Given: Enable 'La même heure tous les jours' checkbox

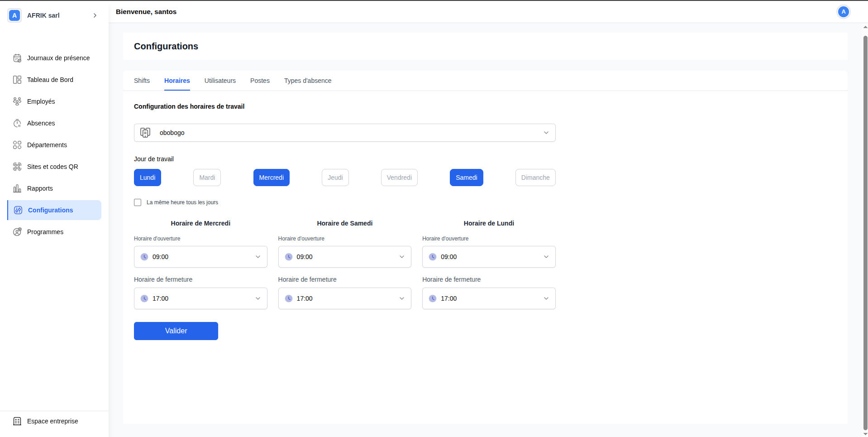Looking at the screenshot, I should pyautogui.click(x=138, y=202).
